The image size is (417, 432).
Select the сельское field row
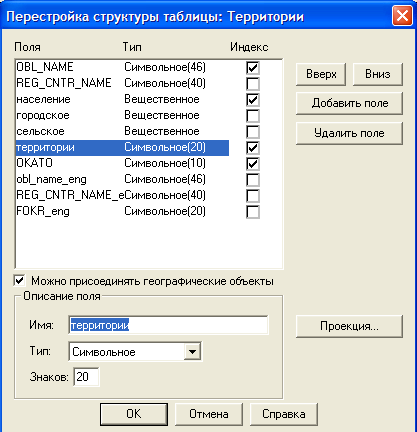(x=122, y=131)
